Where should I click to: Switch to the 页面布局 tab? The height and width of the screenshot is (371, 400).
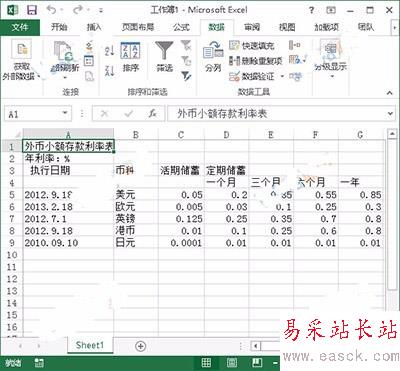pos(138,27)
